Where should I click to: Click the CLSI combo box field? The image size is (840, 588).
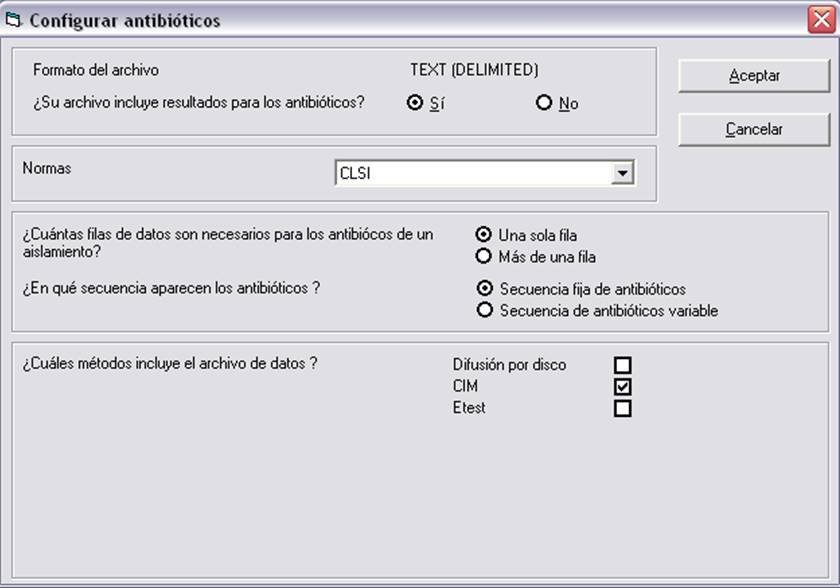click(485, 173)
